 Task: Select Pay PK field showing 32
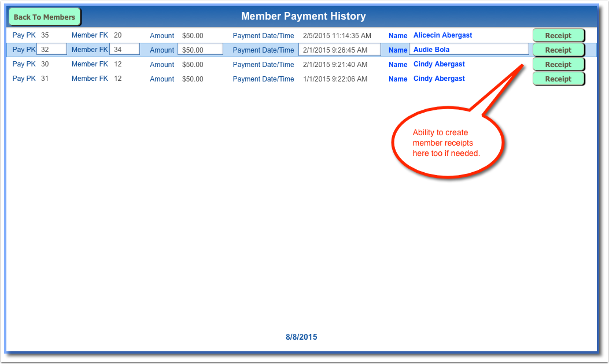click(x=51, y=49)
